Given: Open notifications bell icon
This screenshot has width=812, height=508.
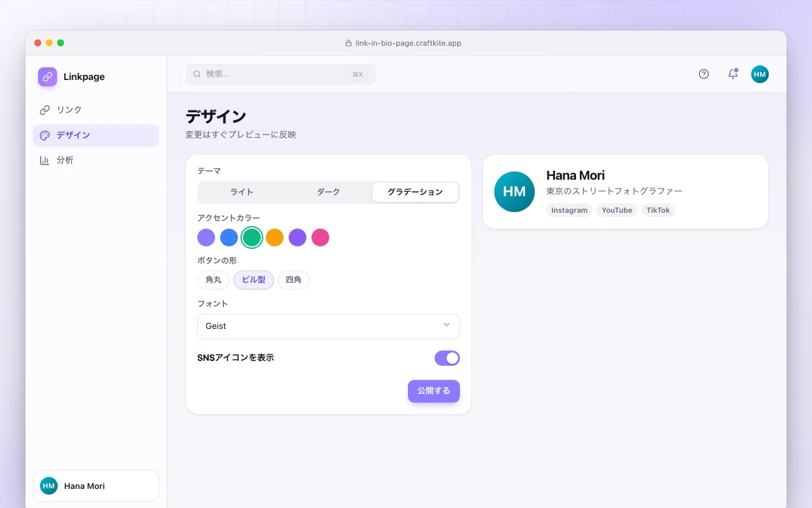Looking at the screenshot, I should (x=733, y=74).
